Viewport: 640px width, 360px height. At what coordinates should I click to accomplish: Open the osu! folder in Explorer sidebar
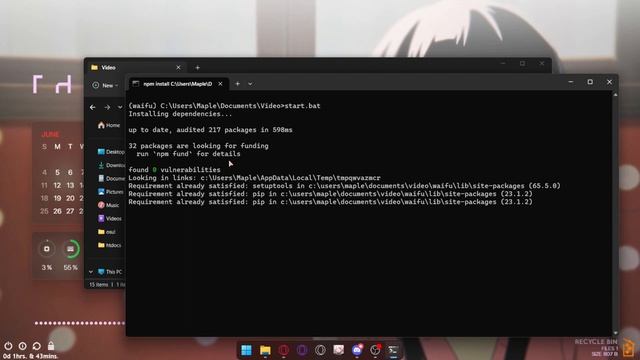(x=107, y=232)
